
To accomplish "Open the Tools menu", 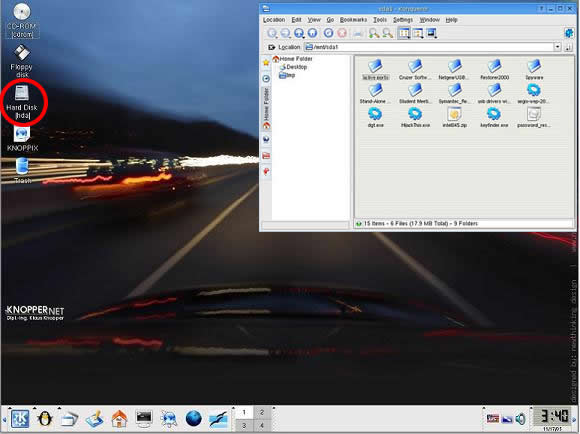I will click(x=380, y=20).
